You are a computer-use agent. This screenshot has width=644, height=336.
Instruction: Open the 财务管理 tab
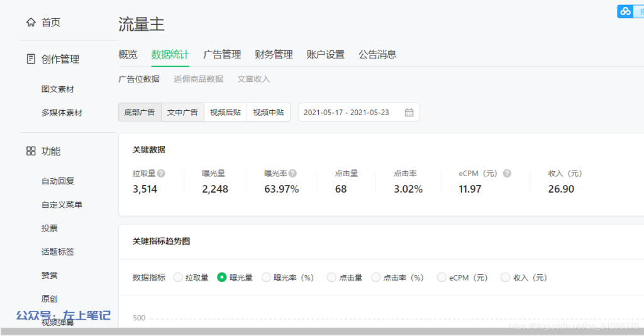(x=274, y=54)
